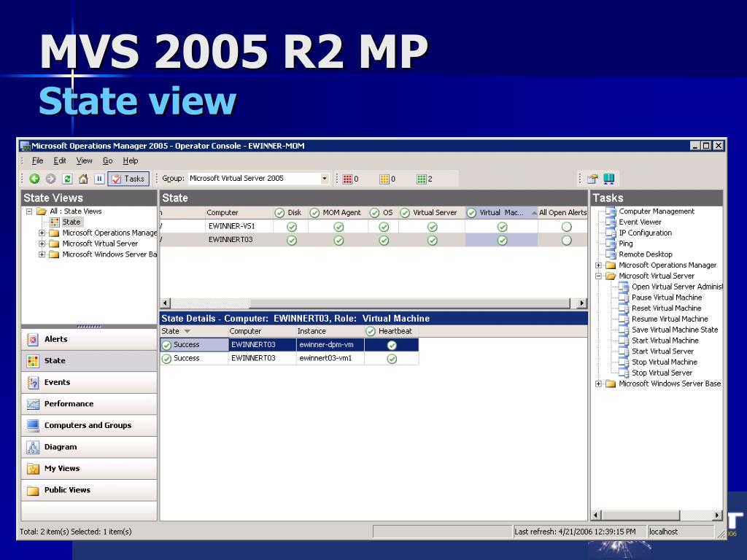Click the Heartbeat icon for ewinnert03-vm1
The height and width of the screenshot is (560, 747).
(x=392, y=359)
